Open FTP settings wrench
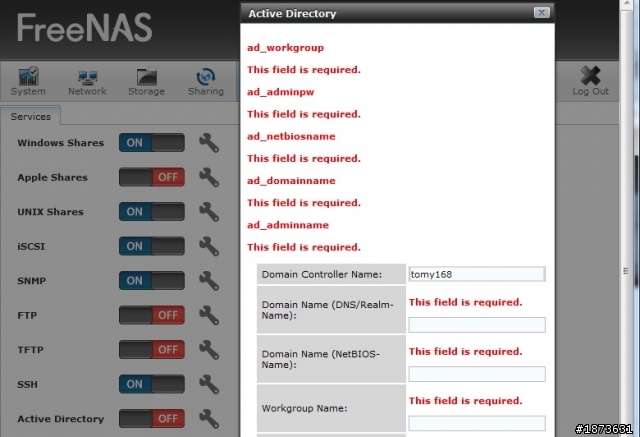Screen dimensions: 640x437 [x=209, y=315]
